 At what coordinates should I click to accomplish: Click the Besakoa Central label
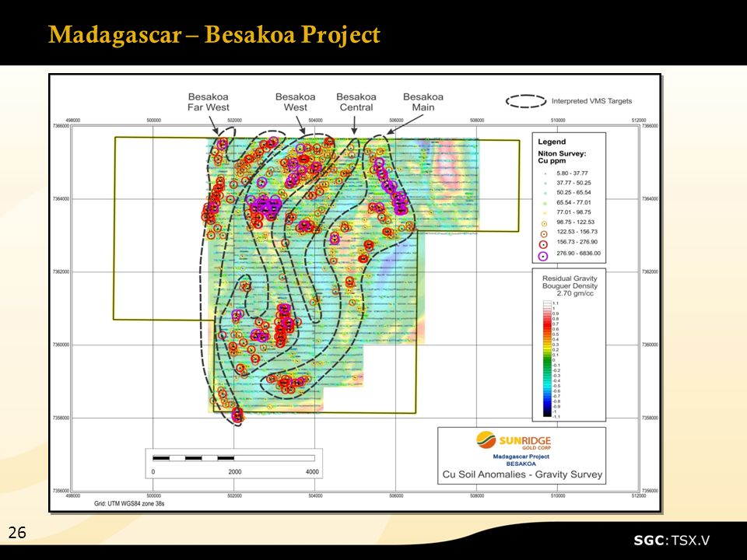click(356, 102)
